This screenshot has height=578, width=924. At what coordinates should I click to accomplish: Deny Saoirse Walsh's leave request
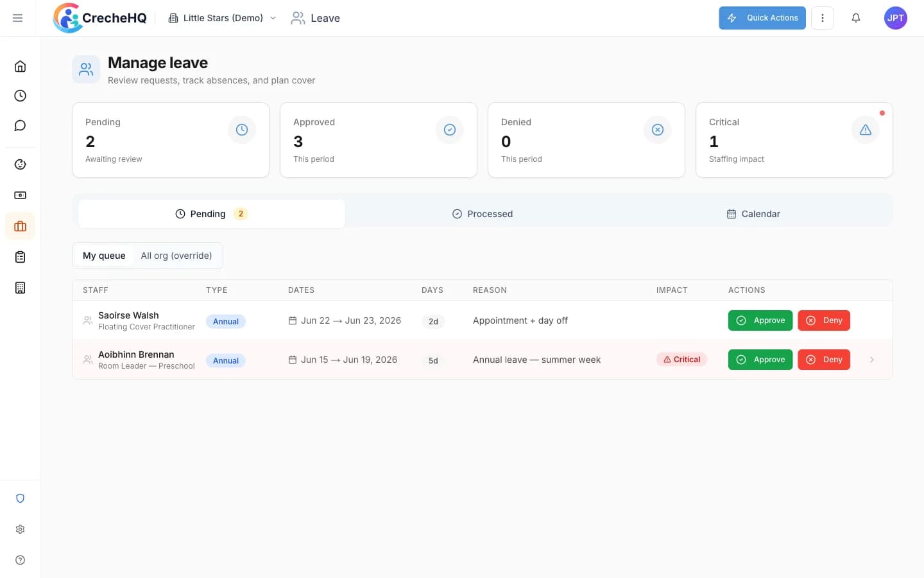point(824,320)
